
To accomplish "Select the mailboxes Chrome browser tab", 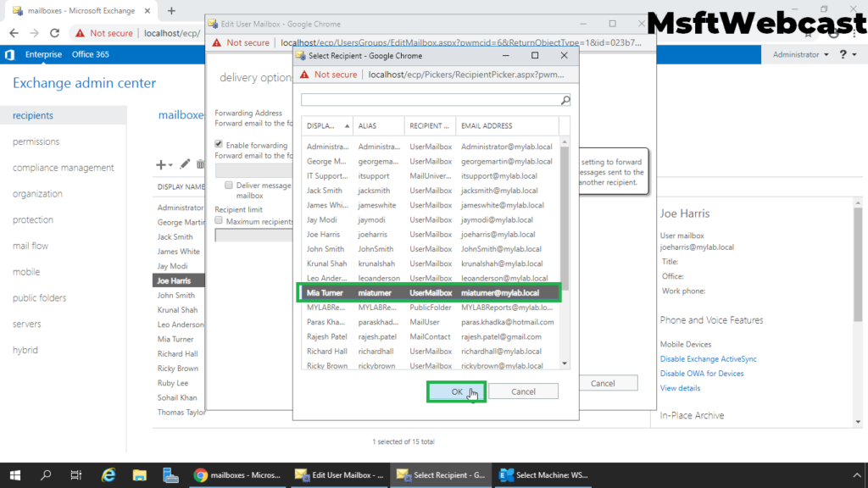I will 81,10.
